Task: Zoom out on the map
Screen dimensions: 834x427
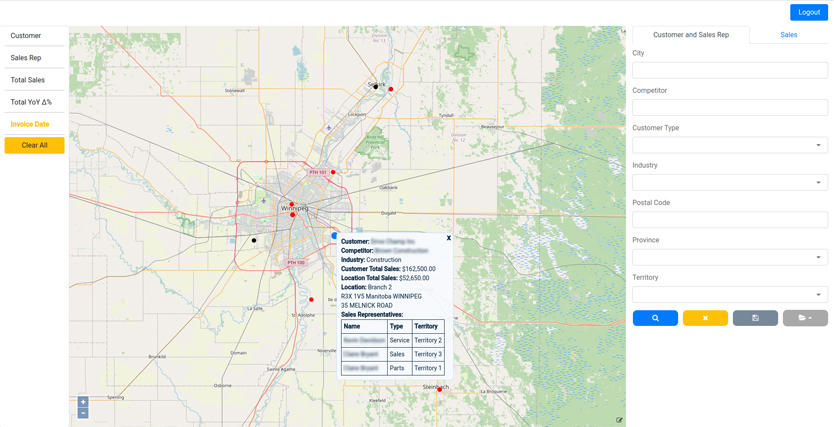Action: click(x=83, y=412)
